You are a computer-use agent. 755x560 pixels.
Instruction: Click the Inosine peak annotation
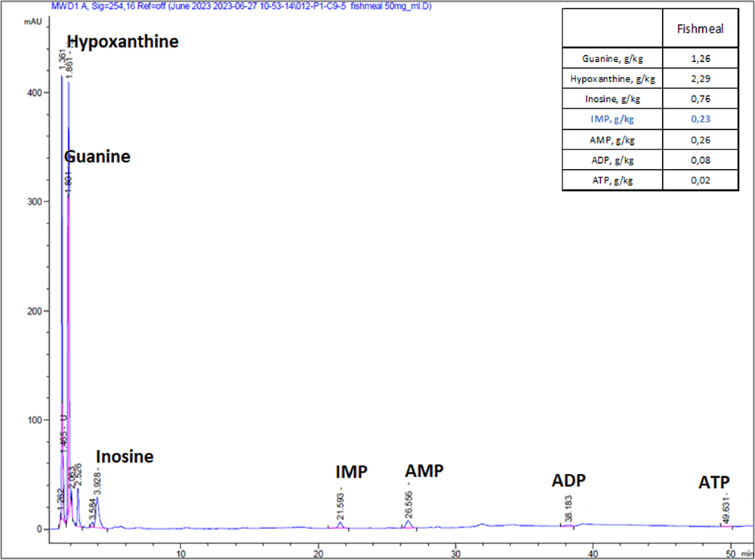tap(124, 457)
